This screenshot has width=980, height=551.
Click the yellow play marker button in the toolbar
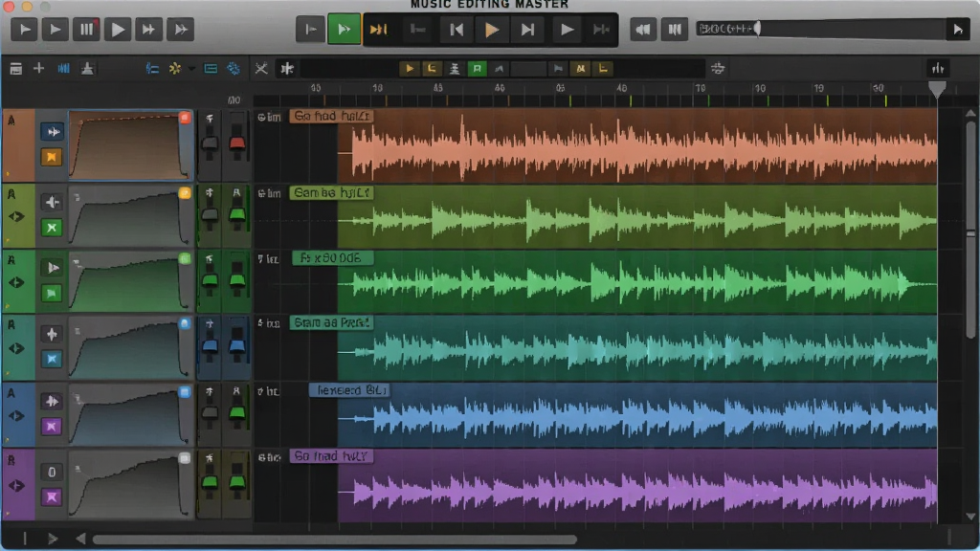coord(410,69)
